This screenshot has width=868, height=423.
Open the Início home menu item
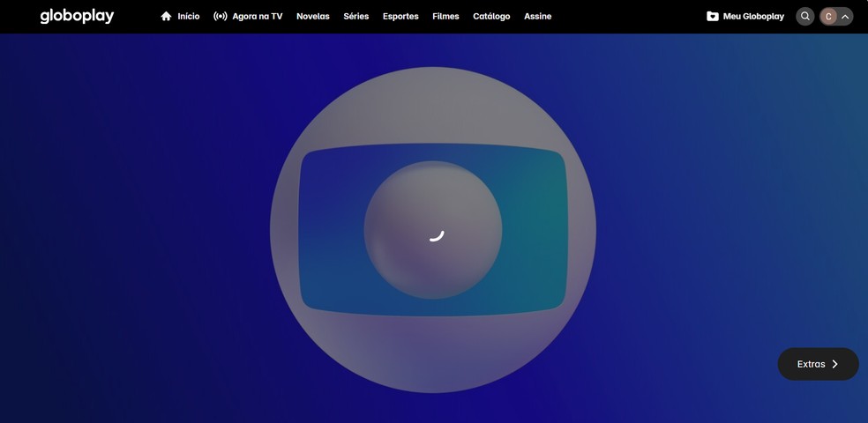180,17
